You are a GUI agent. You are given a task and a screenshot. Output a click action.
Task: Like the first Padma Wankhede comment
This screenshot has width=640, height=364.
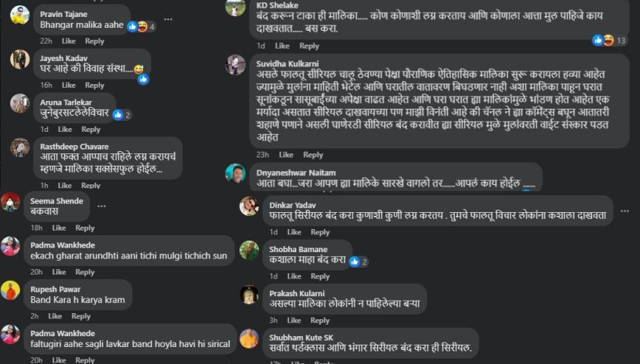pyautogui.click(x=59, y=272)
